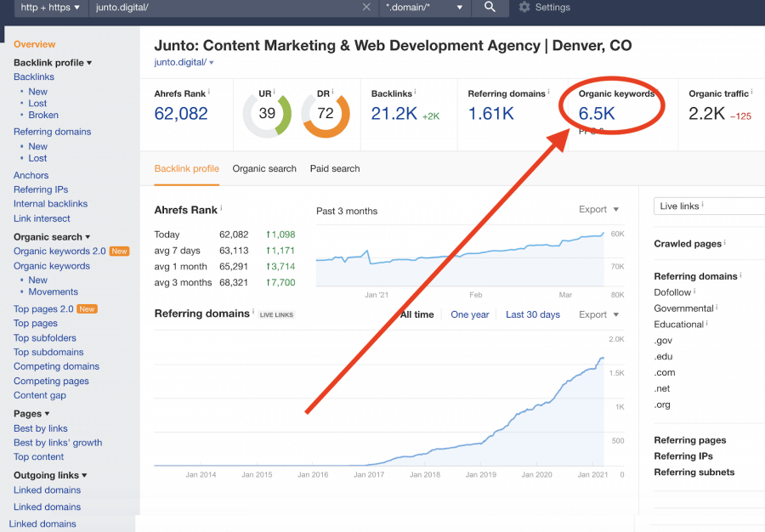Image resolution: width=765 pixels, height=532 pixels.
Task: Expand the junto.digital/ dropdown under the title
Action: pos(212,63)
